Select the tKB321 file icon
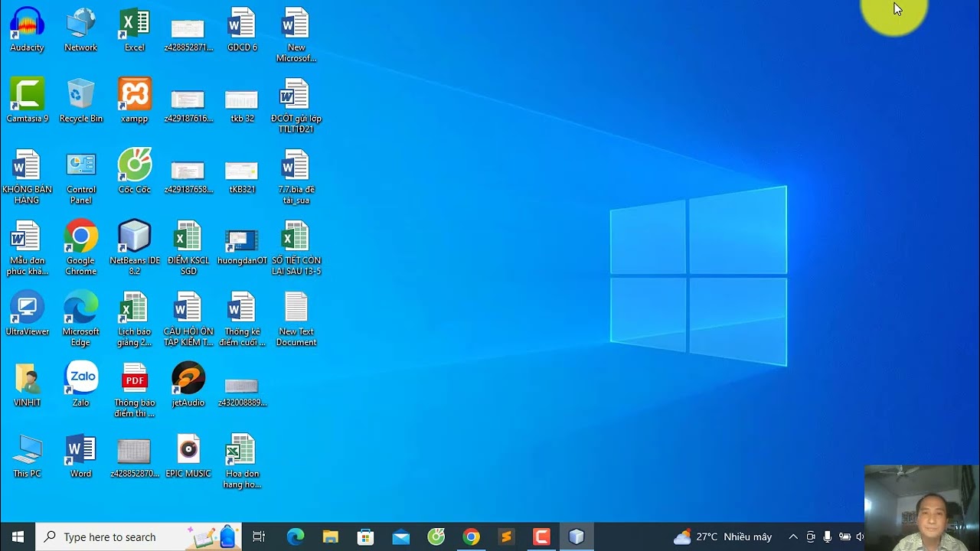Image resolution: width=980 pixels, height=551 pixels. 242,178
